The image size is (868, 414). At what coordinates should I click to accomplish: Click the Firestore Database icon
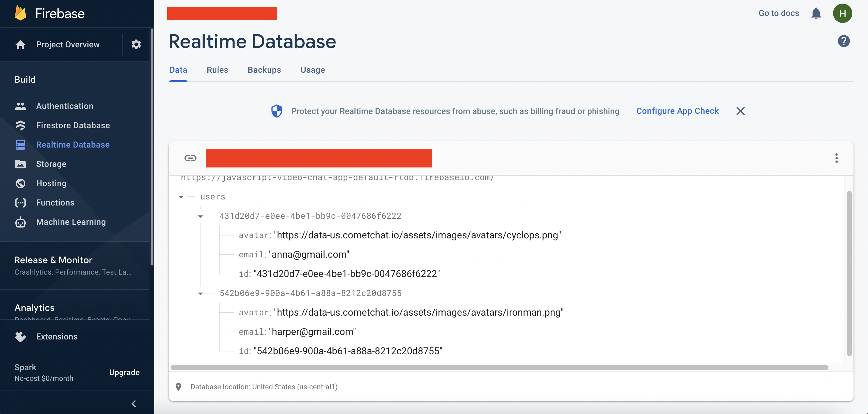click(20, 125)
